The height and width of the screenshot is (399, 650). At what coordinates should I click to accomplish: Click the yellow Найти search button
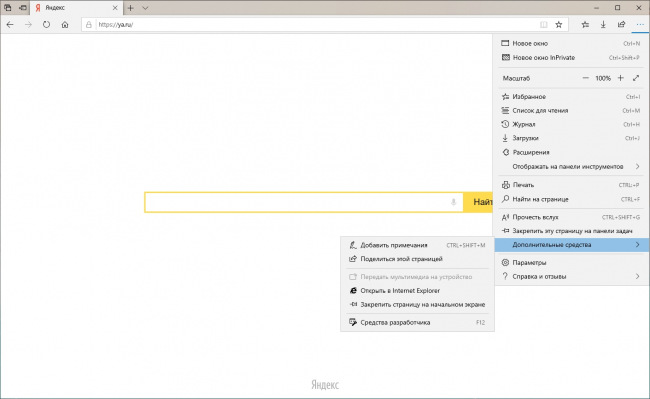click(478, 202)
